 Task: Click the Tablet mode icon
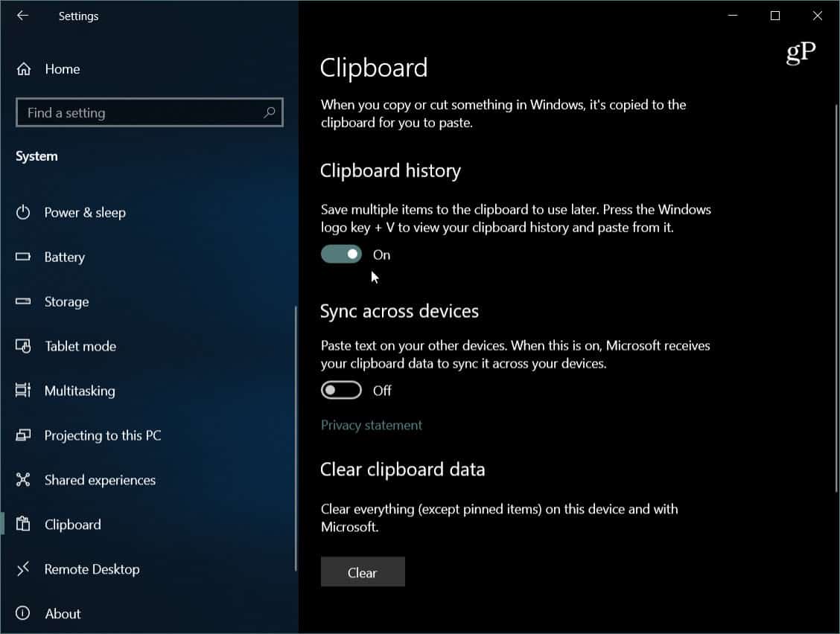tap(23, 346)
